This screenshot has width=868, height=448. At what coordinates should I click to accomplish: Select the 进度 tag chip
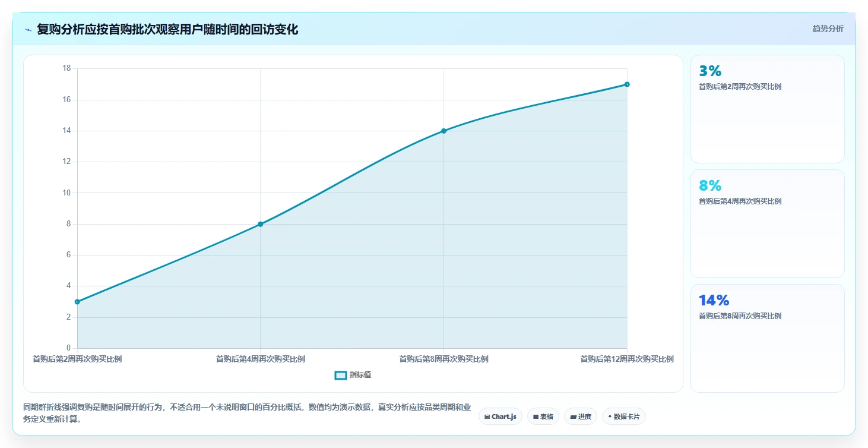581,417
